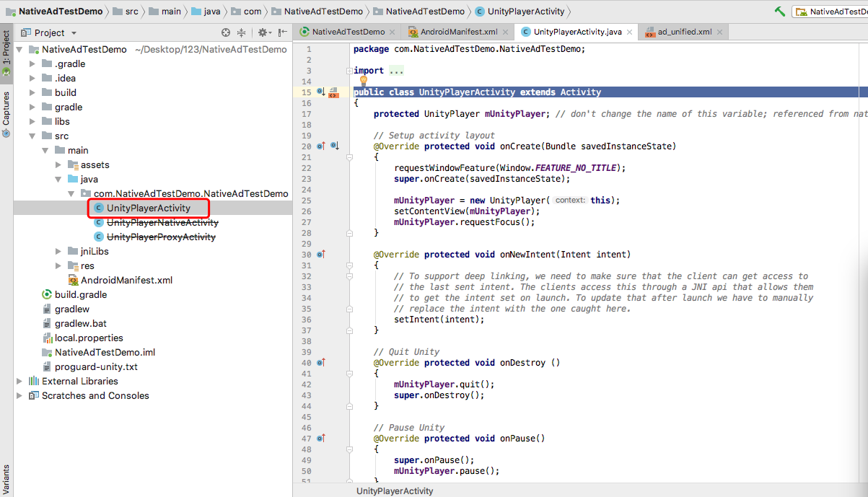The image size is (868, 497).
Task: Collapse the java folder arrow
Action: pos(58,180)
